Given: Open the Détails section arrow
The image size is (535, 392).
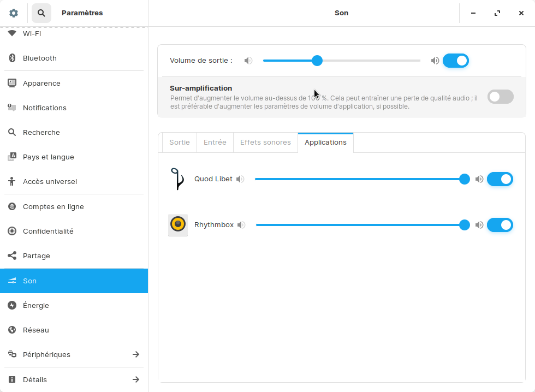Looking at the screenshot, I should 136,379.
